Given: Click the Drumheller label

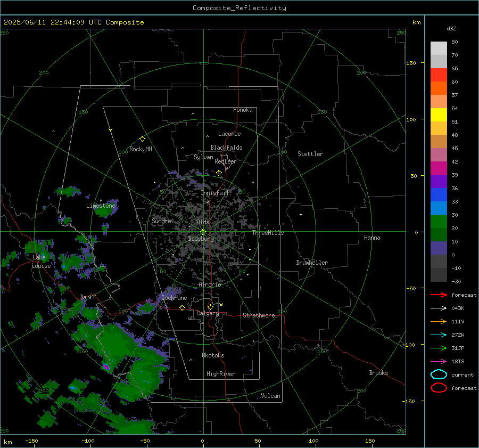Looking at the screenshot, I should pos(312,263).
